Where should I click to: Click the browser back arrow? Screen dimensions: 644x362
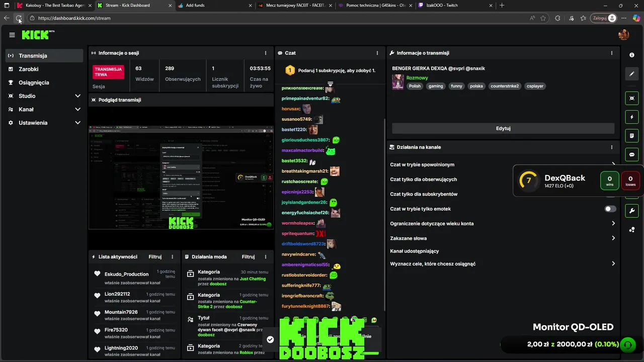click(7, 18)
